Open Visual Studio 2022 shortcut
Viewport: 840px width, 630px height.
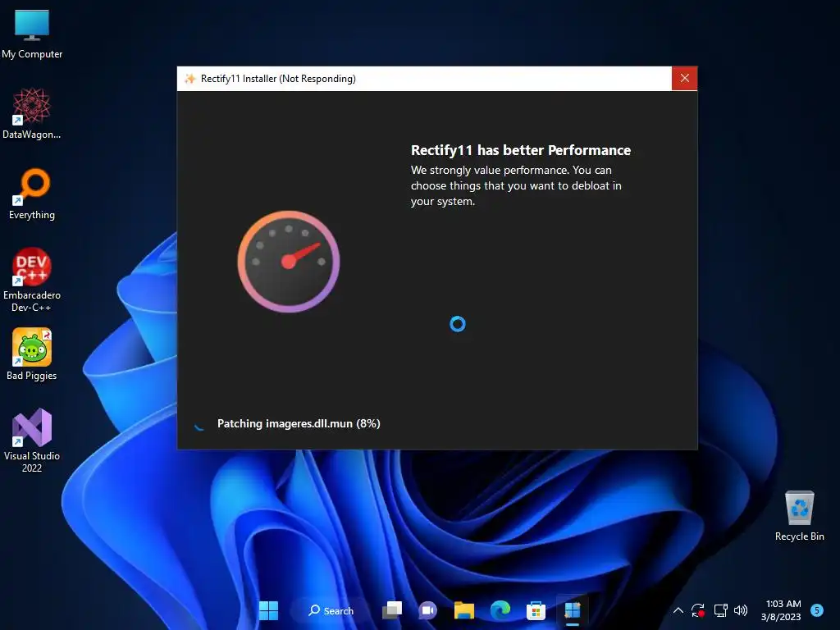tap(32, 441)
